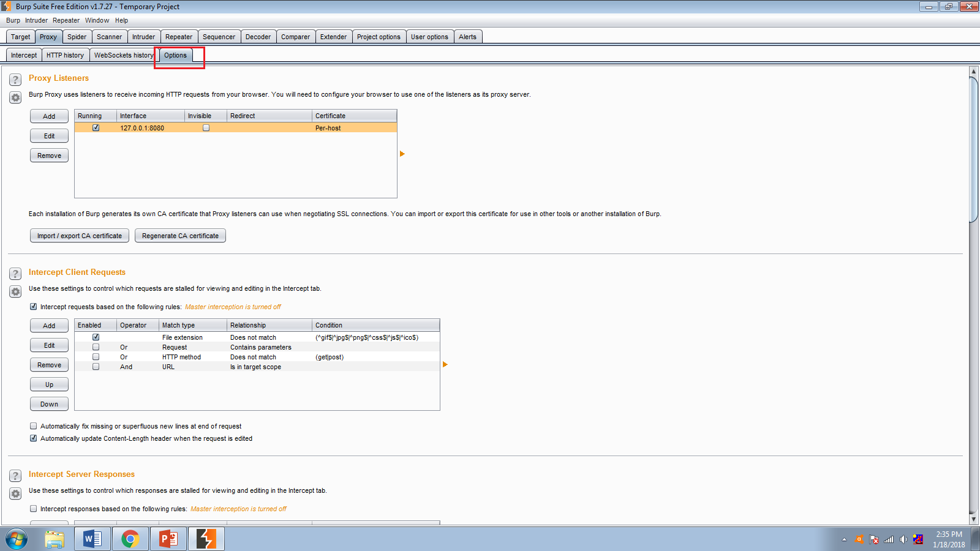The image size is (980, 551).
Task: Click Regenerate CA certificate
Action: click(x=180, y=236)
